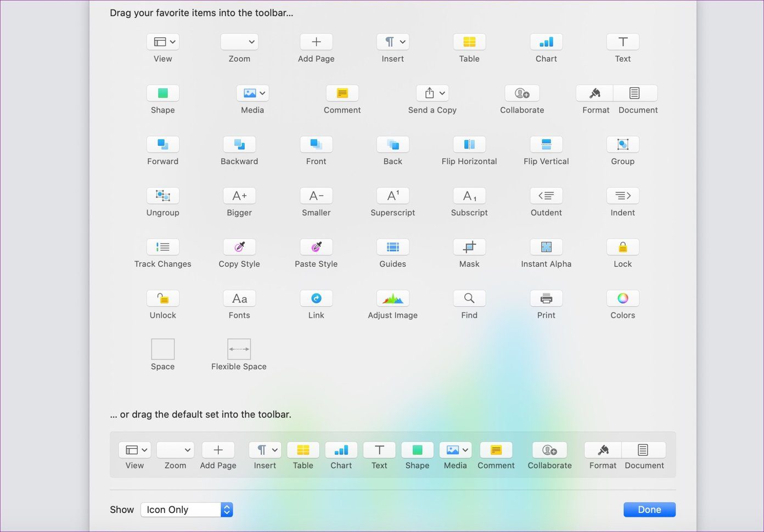Choose the Superscript icon
The image size is (764, 532).
click(x=393, y=196)
